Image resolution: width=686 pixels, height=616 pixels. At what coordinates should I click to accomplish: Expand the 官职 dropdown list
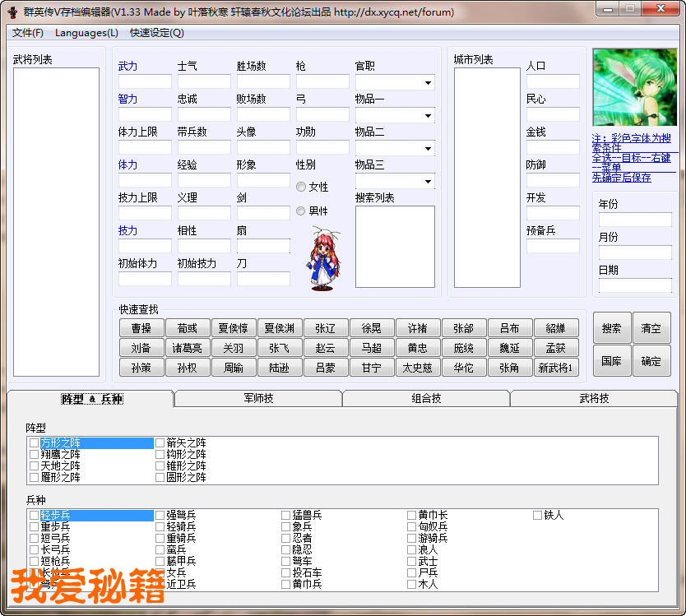click(x=428, y=82)
